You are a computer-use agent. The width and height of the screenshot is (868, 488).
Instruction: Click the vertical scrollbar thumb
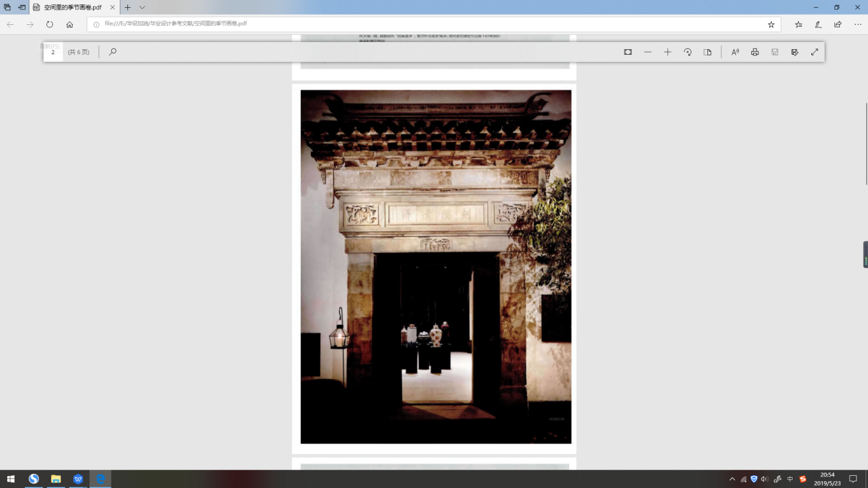(x=866, y=144)
